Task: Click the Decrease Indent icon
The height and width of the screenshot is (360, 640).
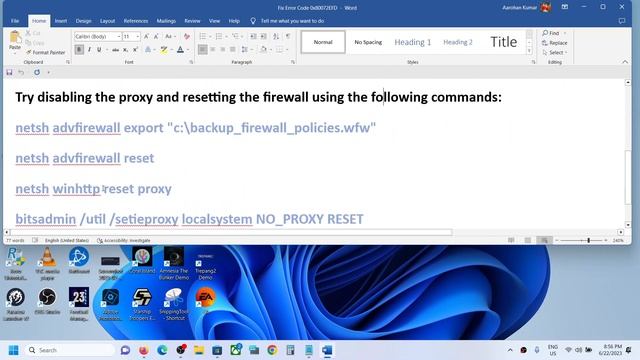Action: pos(253,36)
